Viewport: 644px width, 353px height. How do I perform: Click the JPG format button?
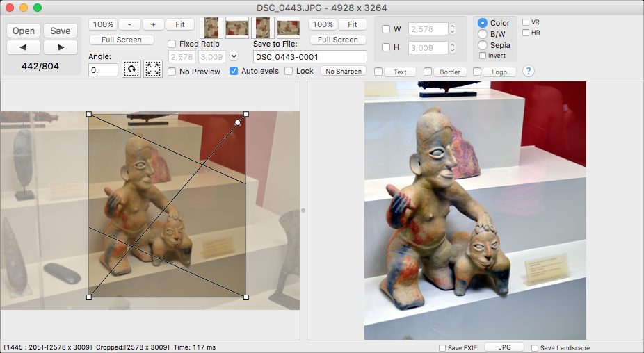point(504,347)
